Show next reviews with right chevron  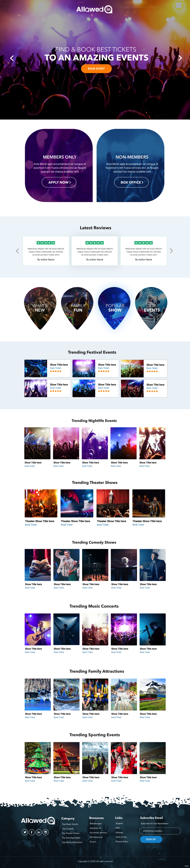[171, 251]
